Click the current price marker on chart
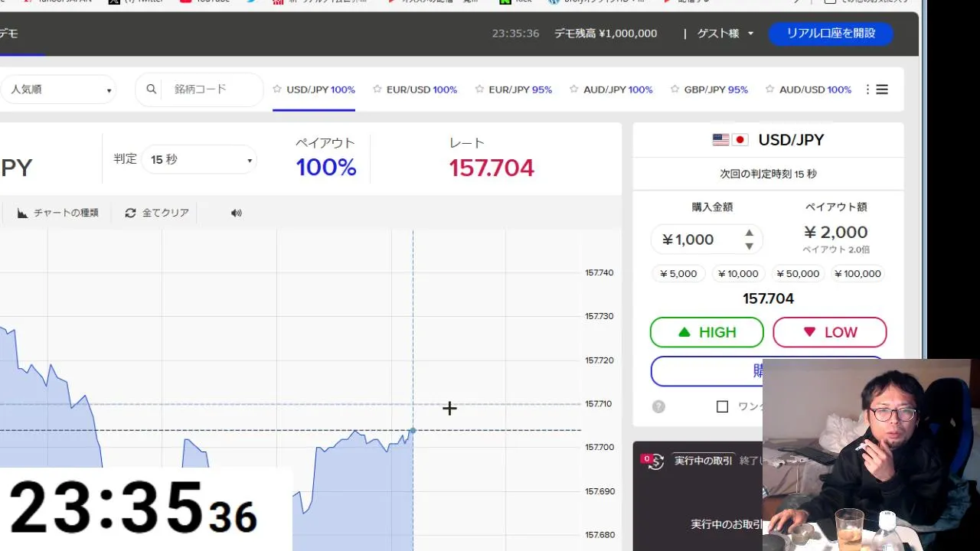Viewport: 980px width, 551px height. click(x=413, y=431)
